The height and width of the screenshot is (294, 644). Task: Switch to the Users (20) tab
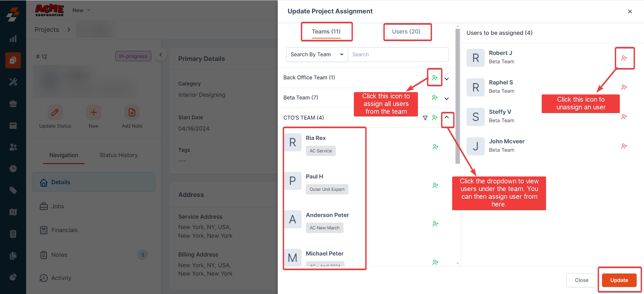[406, 31]
